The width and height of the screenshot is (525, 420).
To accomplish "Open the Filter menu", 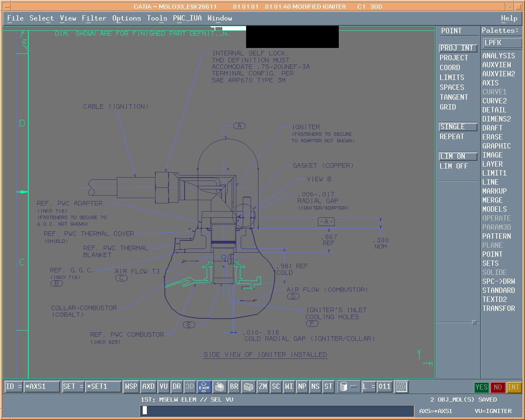I will pyautogui.click(x=94, y=18).
